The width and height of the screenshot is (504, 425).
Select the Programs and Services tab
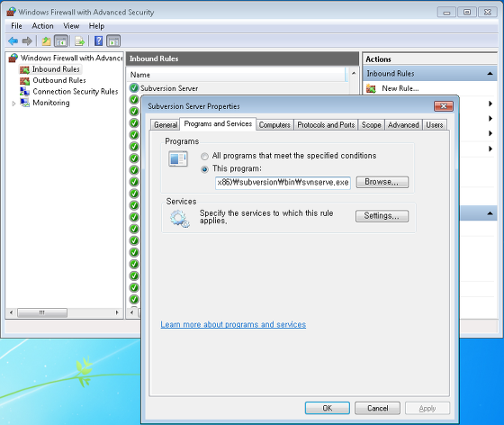tap(218, 123)
